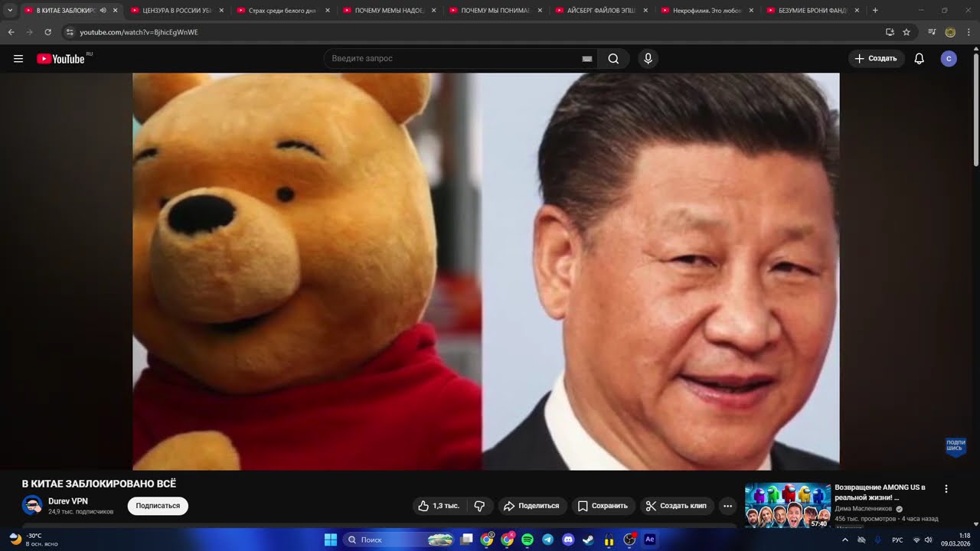
Task: Bookmark this page with the star icon
Action: 906,32
